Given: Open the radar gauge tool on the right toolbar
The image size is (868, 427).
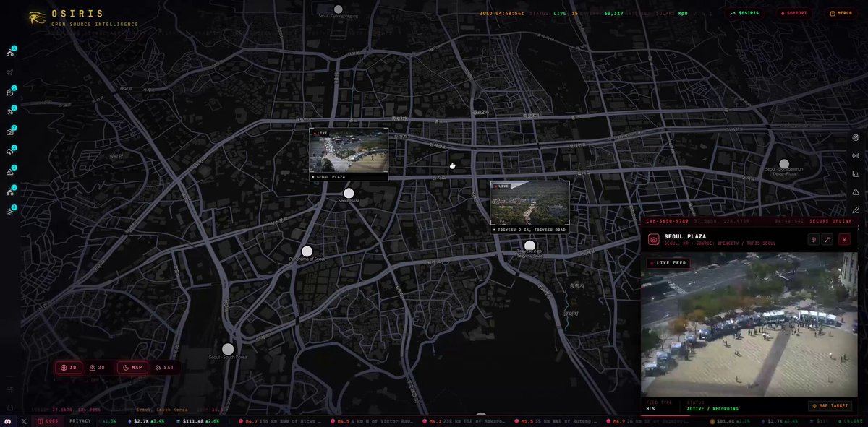Looking at the screenshot, I should point(856,137).
